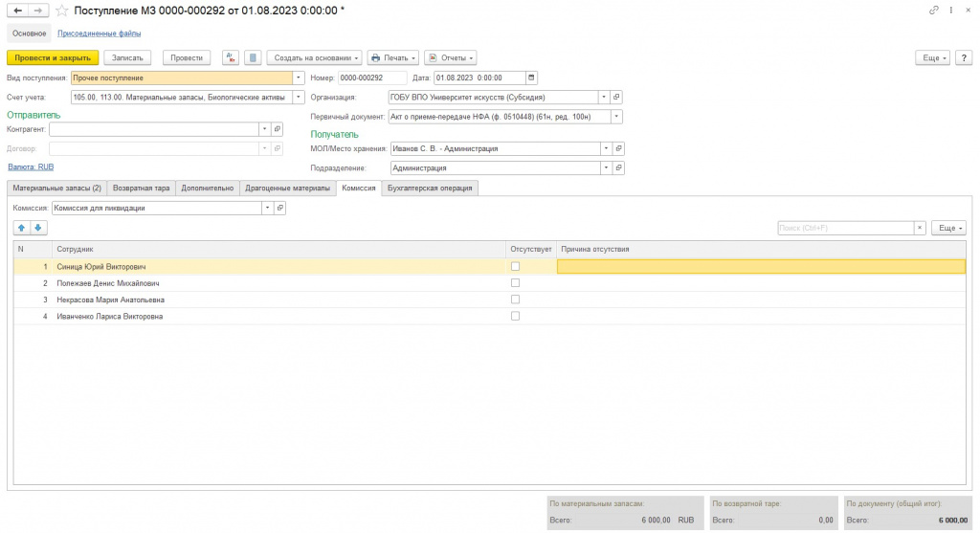Move commission member up with blue arrow
This screenshot has height=533, width=980.
point(21,228)
